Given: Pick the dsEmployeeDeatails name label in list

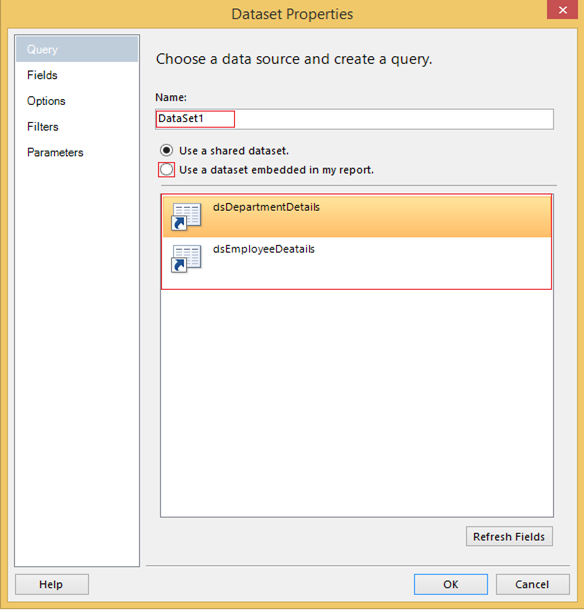Looking at the screenshot, I should click(264, 249).
